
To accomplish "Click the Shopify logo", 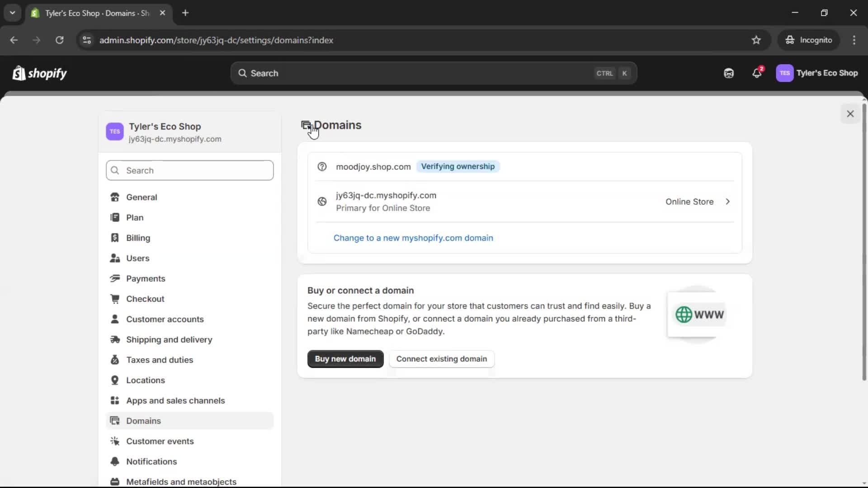I will pyautogui.click(x=39, y=73).
